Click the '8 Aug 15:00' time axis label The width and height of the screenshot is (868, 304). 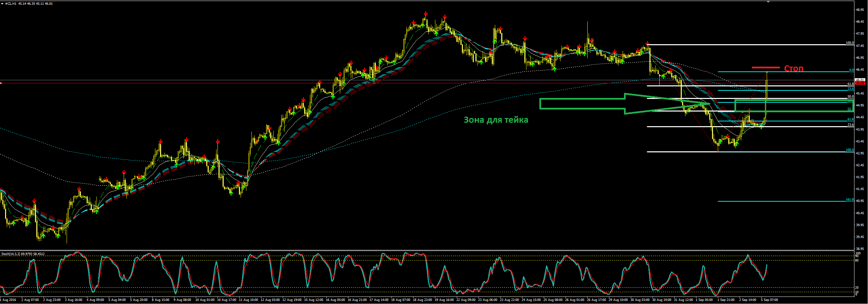[x=161, y=300]
